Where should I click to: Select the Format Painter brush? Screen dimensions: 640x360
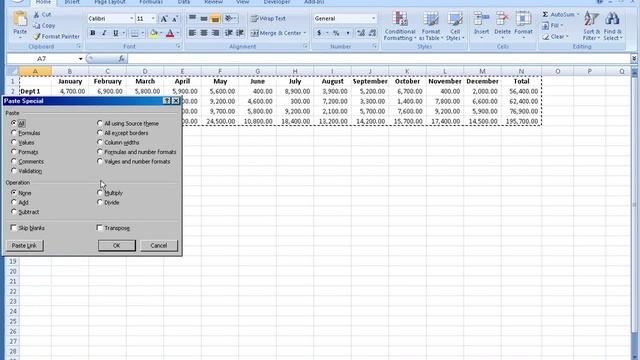tap(37, 37)
